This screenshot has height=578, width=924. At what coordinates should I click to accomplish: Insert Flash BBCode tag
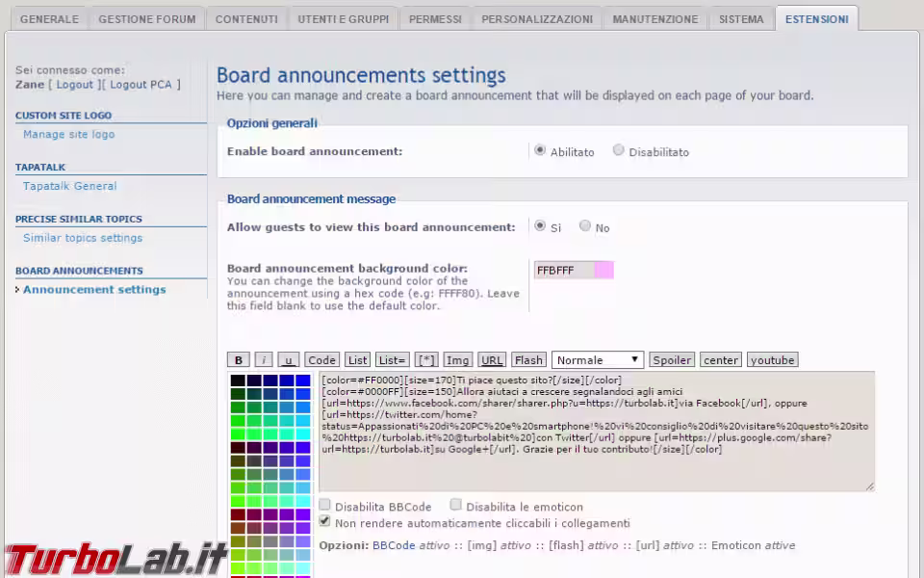tap(528, 359)
